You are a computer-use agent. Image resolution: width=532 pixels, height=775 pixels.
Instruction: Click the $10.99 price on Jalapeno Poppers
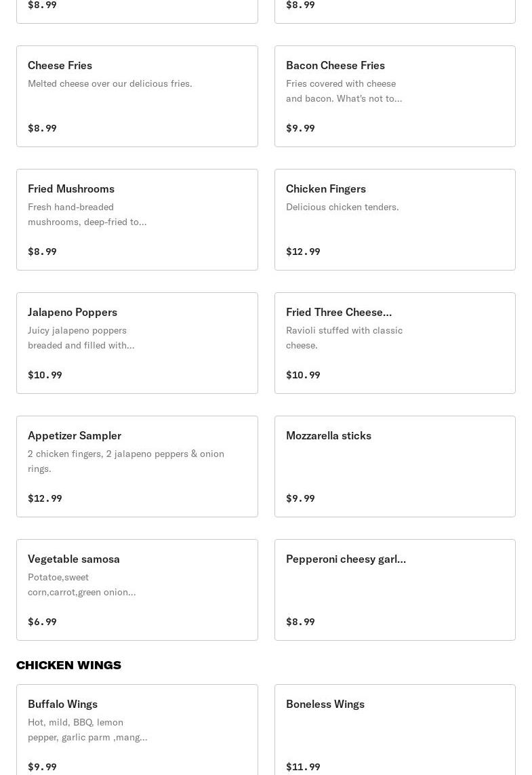tap(45, 375)
